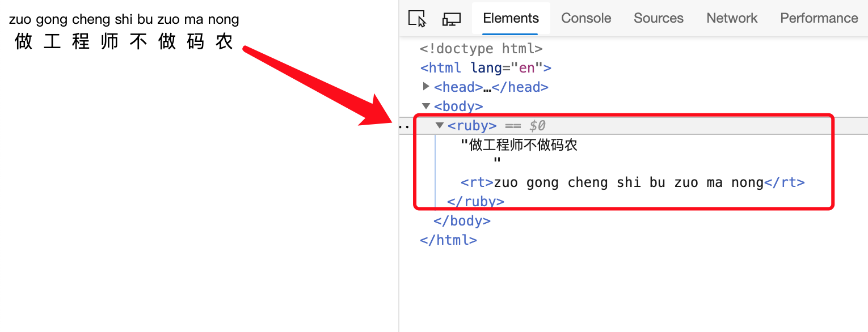
Task: Collapse the body element triangle
Action: tap(426, 106)
